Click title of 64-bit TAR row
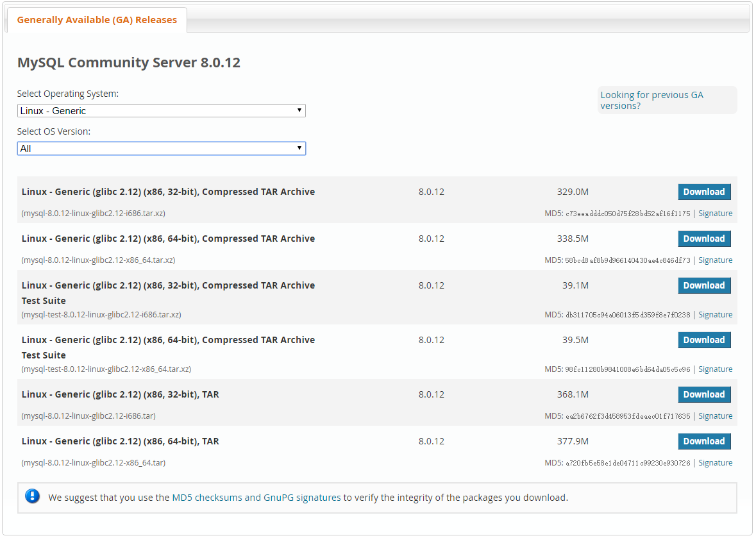 120,441
